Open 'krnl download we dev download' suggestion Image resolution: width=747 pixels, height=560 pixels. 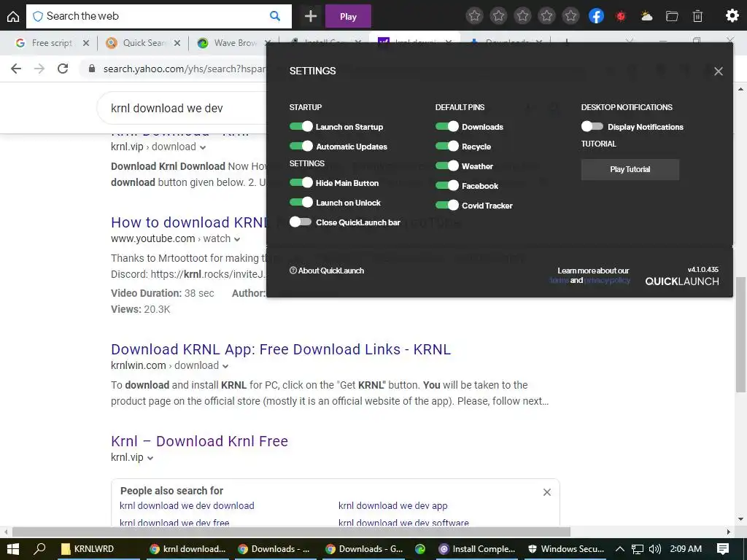[187, 505]
